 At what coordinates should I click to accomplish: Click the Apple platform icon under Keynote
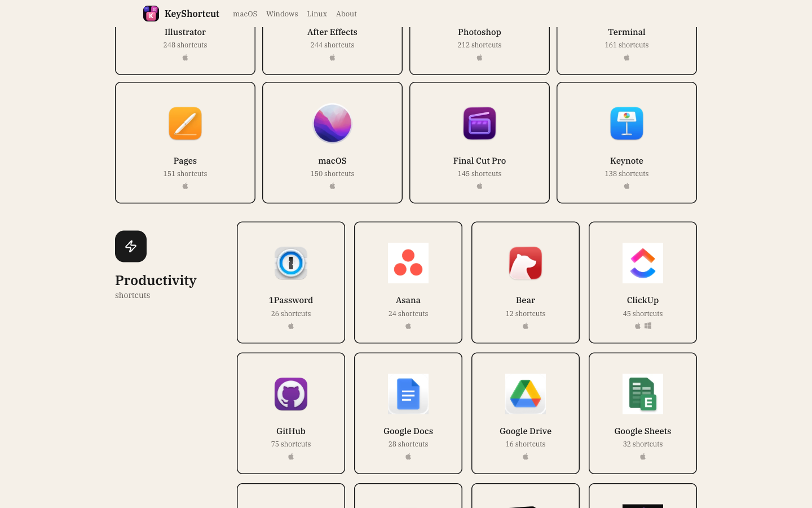(x=626, y=186)
